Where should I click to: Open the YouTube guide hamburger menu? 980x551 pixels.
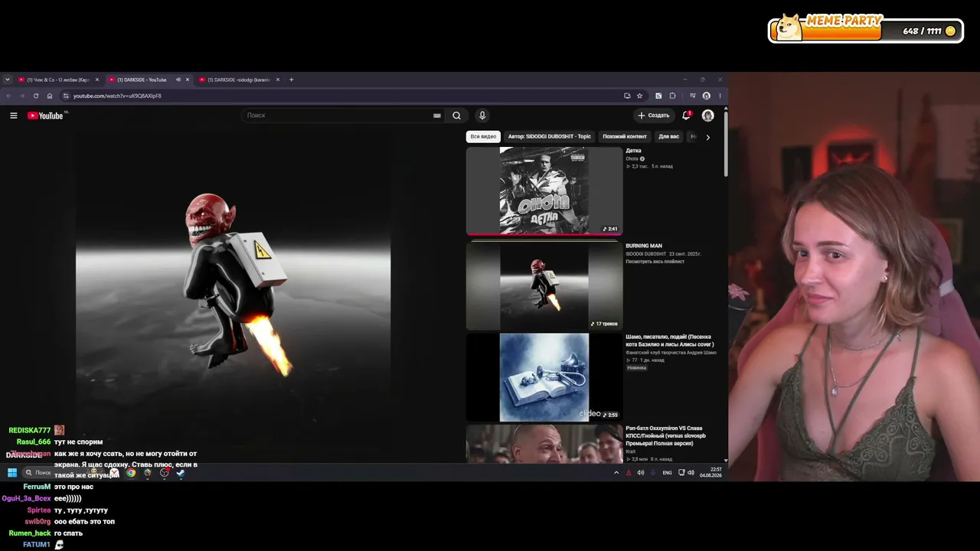point(13,116)
